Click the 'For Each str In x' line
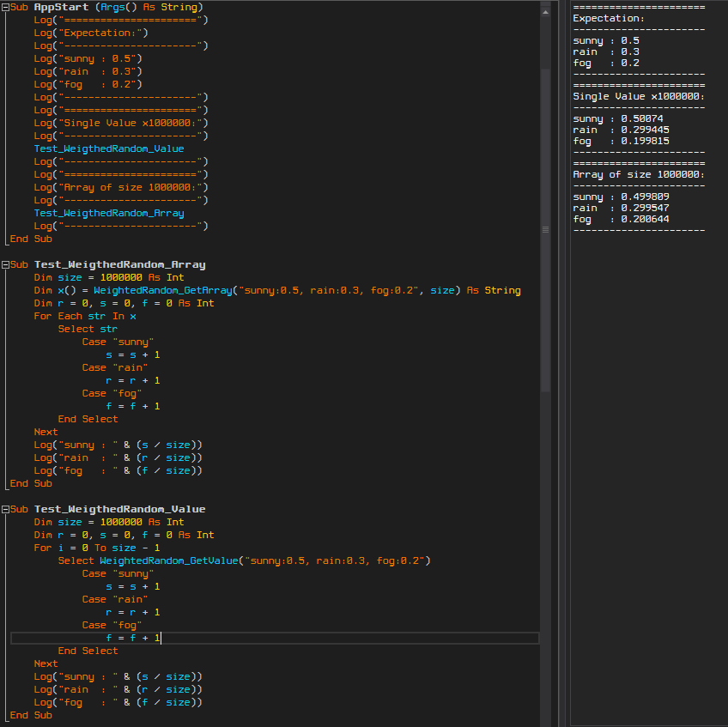The width and height of the screenshot is (728, 727). coord(85,316)
